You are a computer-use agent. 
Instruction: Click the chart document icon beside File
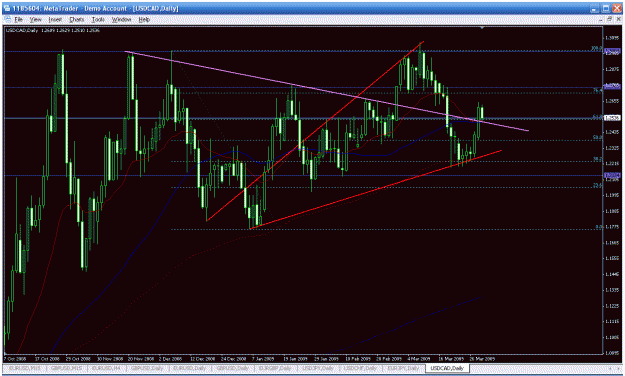pyautogui.click(x=7, y=19)
